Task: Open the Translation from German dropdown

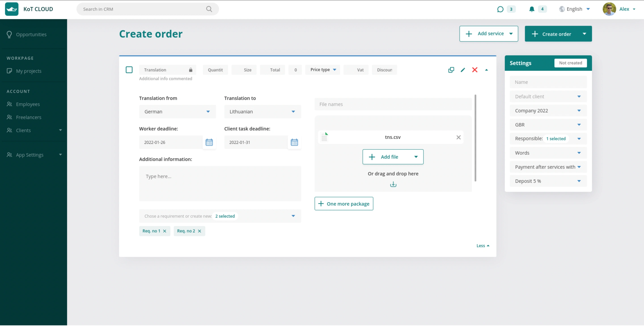Action: pyautogui.click(x=177, y=112)
